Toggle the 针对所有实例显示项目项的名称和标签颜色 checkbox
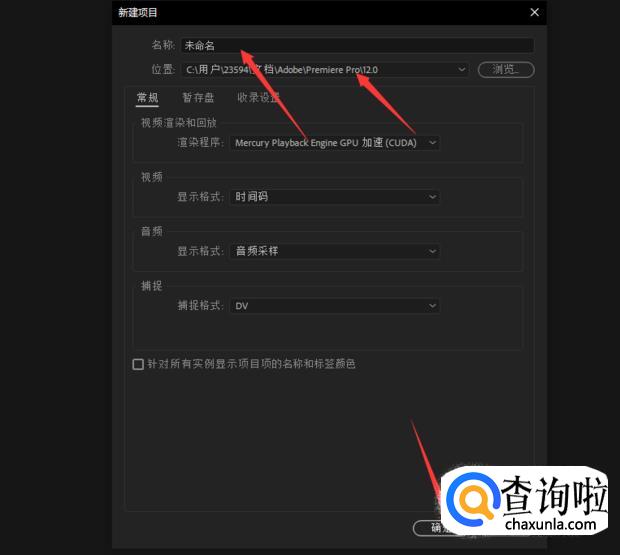 pyautogui.click(x=138, y=364)
